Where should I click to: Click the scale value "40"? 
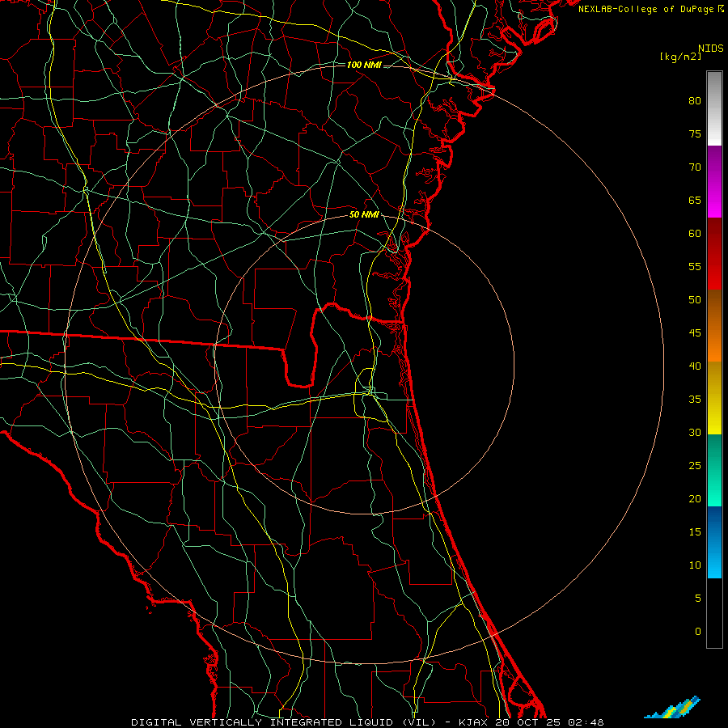click(695, 366)
